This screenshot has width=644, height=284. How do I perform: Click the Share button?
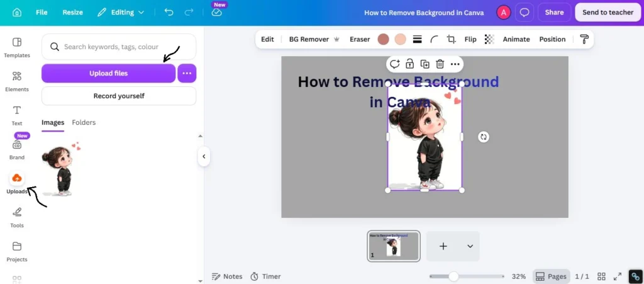coord(555,13)
